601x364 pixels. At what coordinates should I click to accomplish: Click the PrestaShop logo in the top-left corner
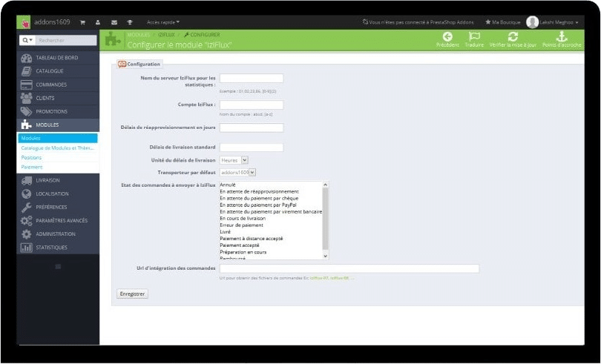24,22
